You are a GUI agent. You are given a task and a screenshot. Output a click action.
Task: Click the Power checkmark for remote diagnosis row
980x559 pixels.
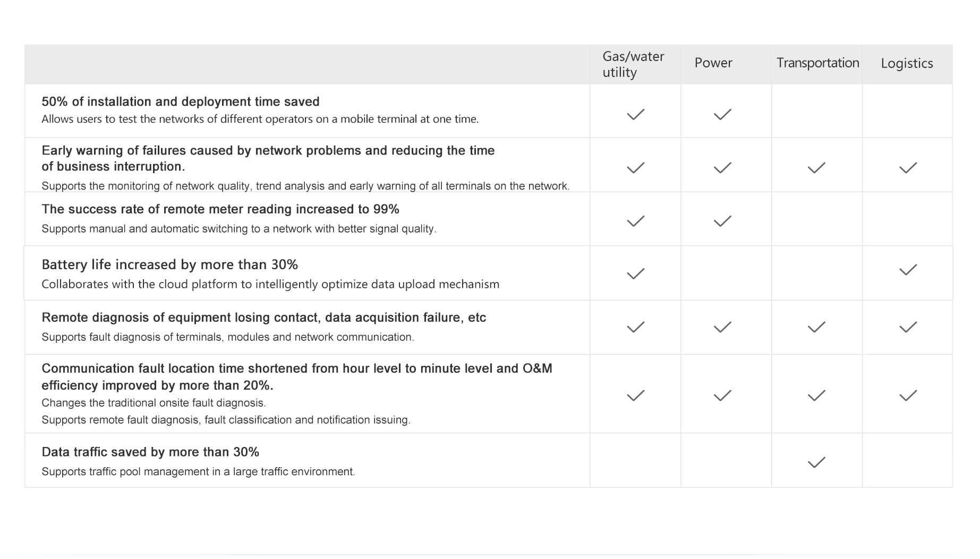(x=722, y=328)
